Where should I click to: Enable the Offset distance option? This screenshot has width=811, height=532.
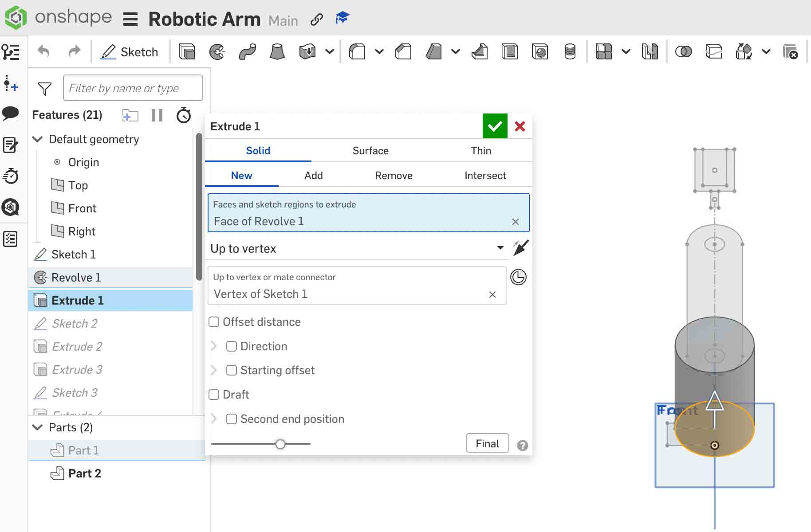point(214,321)
